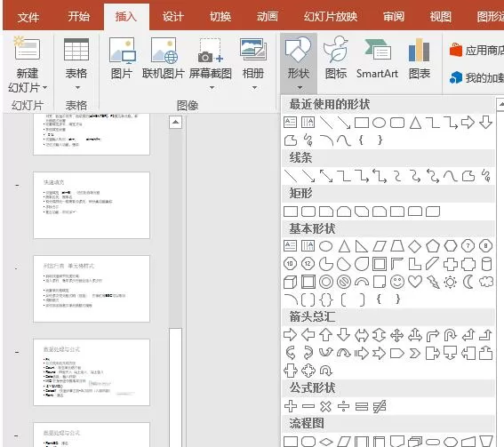Select double-arrow line in 线条 section
Image resolution: width=504 pixels, height=447 pixels.
(x=326, y=176)
